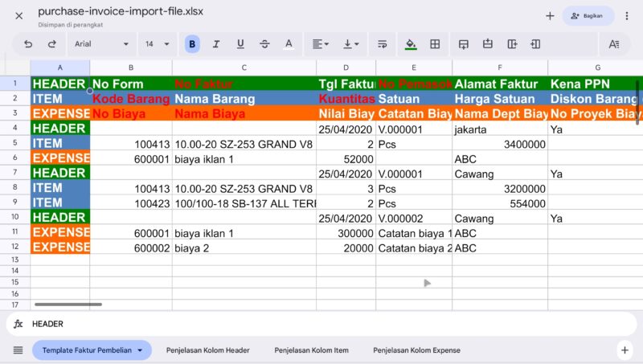
Task: Open the Arial font dropdown
Action: click(x=101, y=44)
